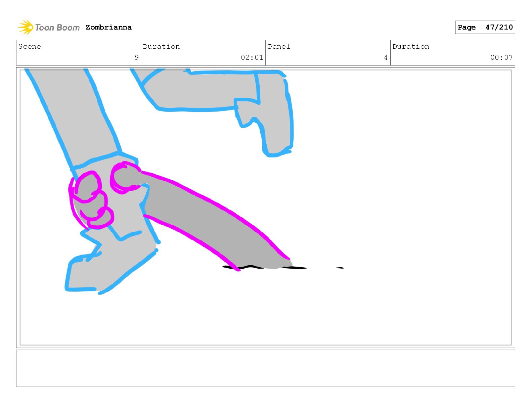
Task: Click the scene number 9
Action: 137,57
